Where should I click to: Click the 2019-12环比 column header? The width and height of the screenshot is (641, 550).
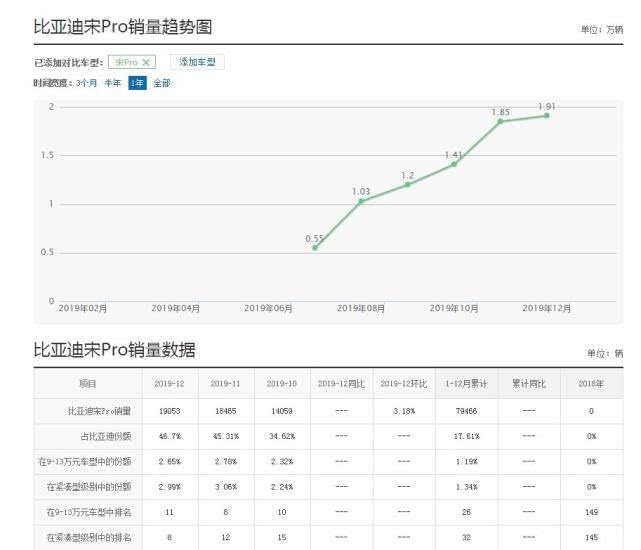point(404,384)
